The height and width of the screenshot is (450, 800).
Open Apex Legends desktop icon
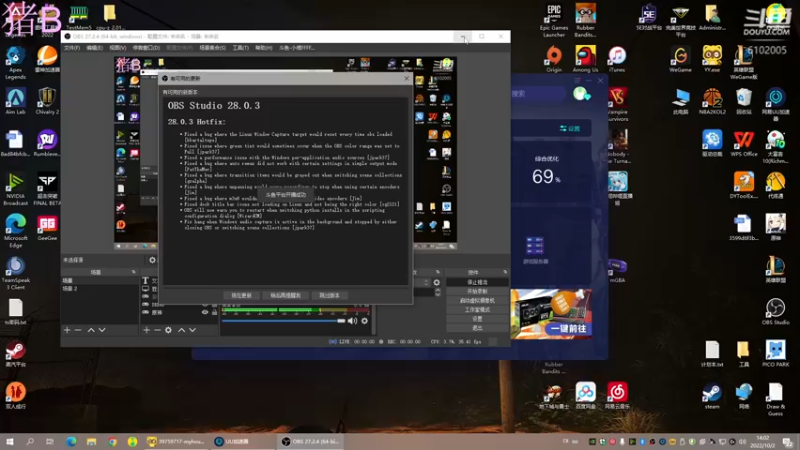[x=15, y=63]
